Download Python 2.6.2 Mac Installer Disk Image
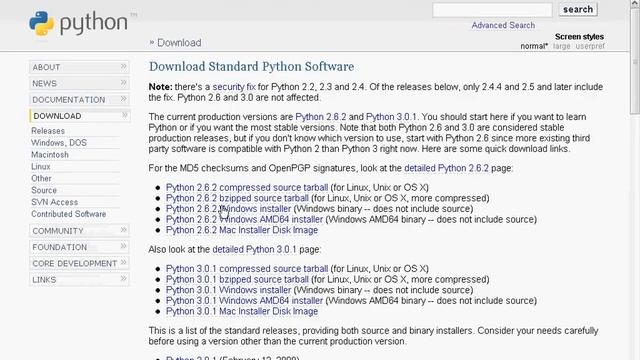The image size is (640, 360). (242, 230)
